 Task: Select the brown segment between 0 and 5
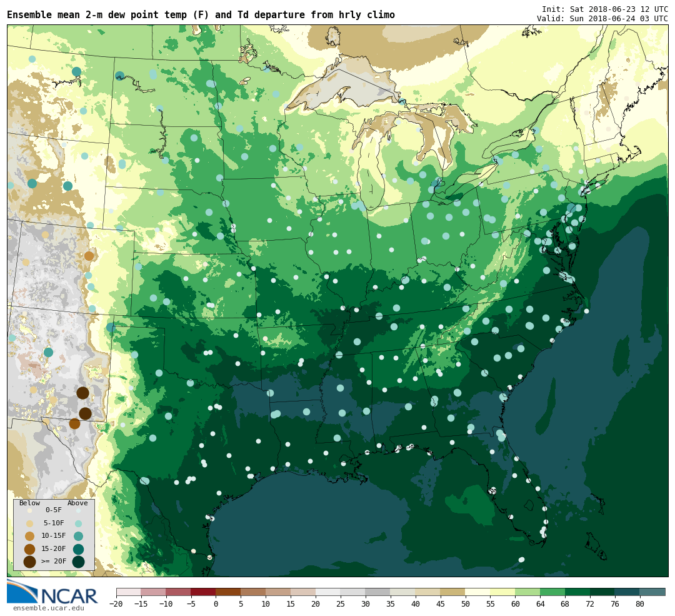click(228, 592)
